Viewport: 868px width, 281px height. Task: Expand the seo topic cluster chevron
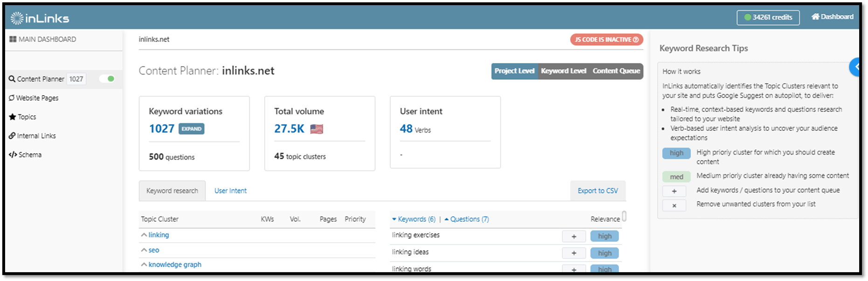pyautogui.click(x=144, y=250)
